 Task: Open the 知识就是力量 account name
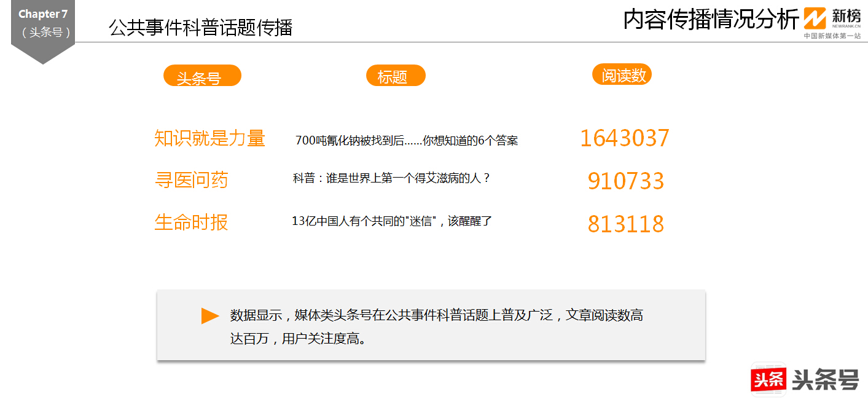point(209,138)
